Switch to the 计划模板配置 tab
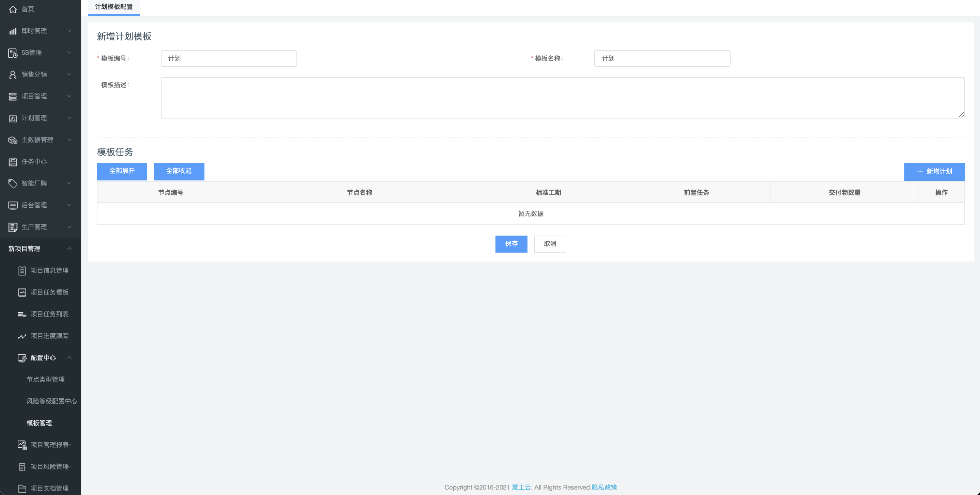 113,7
